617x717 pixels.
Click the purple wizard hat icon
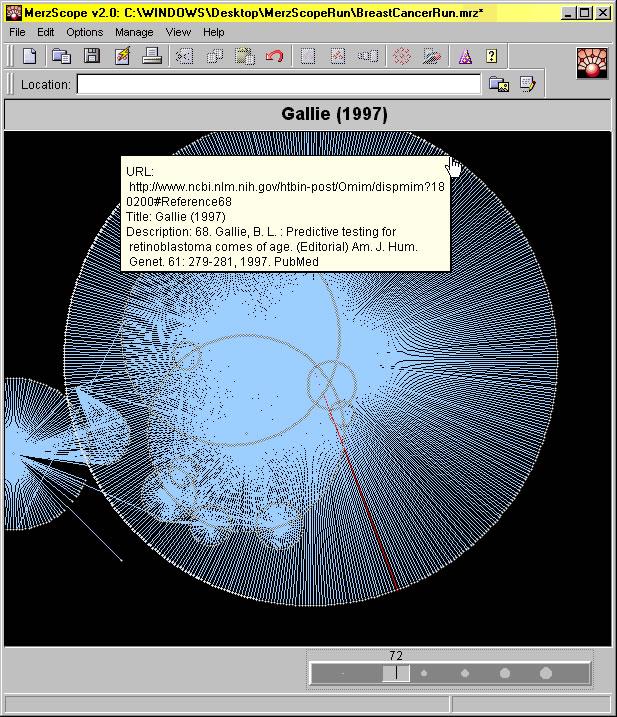tap(464, 56)
